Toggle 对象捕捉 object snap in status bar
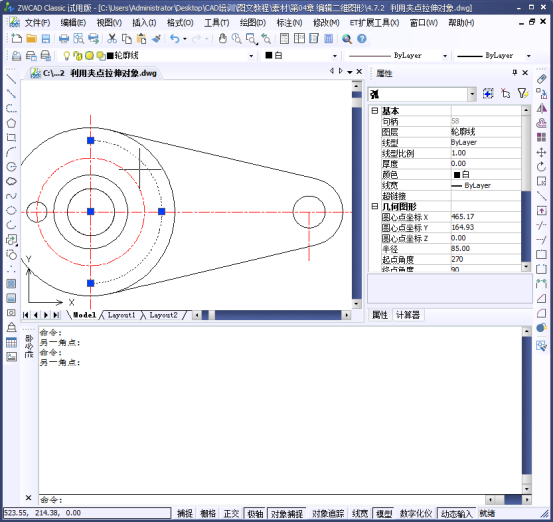553x522 pixels. pyautogui.click(x=287, y=513)
